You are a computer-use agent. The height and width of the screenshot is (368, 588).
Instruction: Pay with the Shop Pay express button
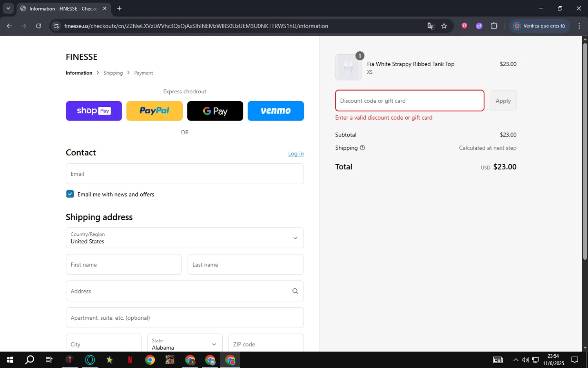pos(94,111)
